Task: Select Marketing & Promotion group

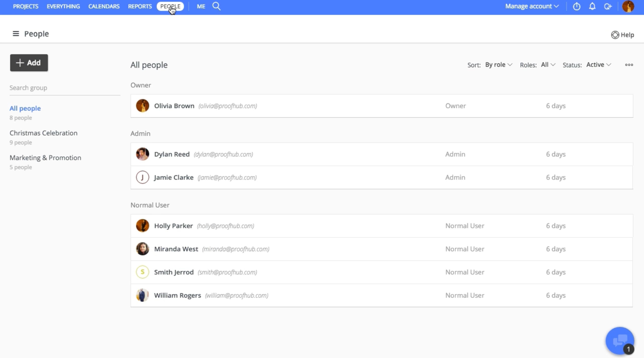Action: 45,157
